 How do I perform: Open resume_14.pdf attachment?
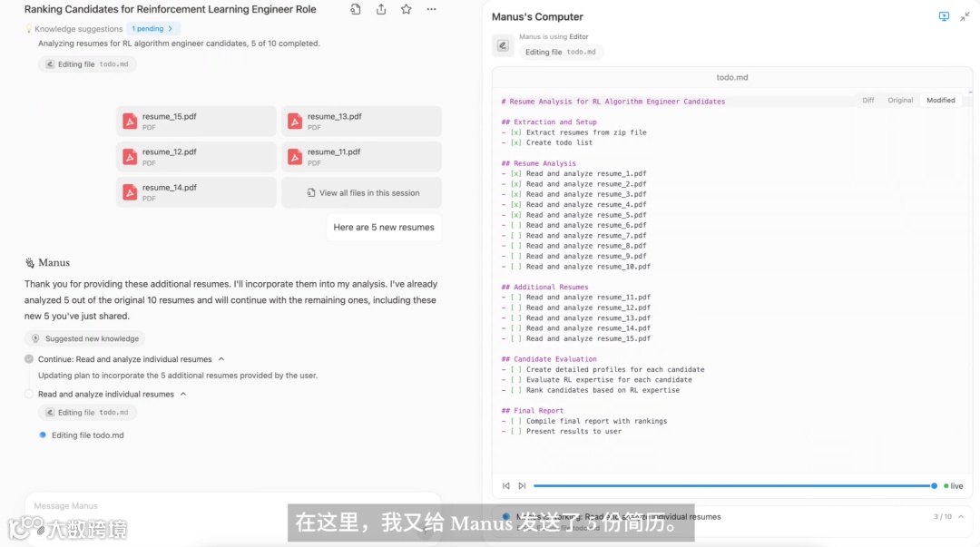196,192
